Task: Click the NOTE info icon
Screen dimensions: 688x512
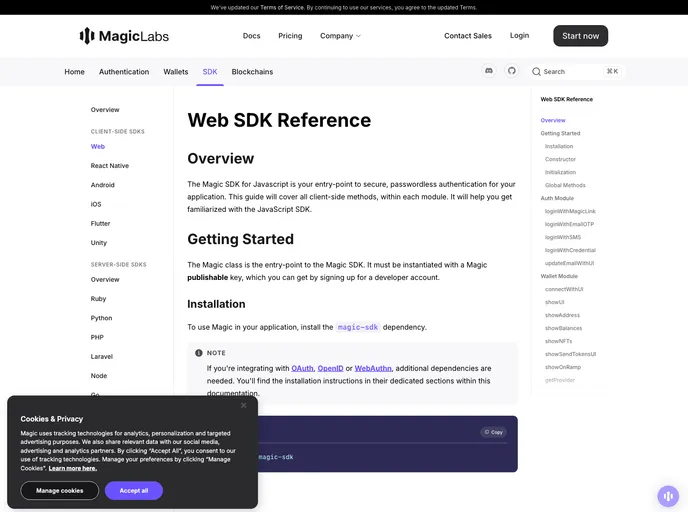Action: [x=199, y=353]
